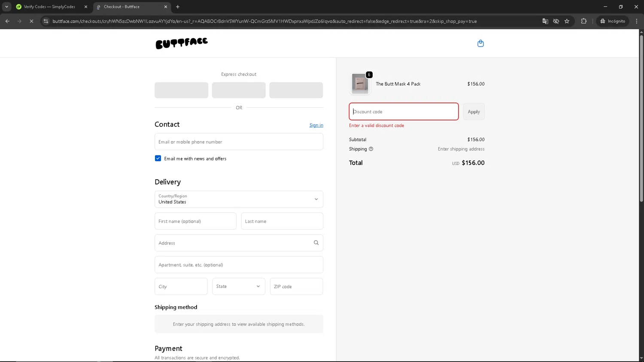
Task: Open the Country/Region dropdown
Action: point(239,199)
